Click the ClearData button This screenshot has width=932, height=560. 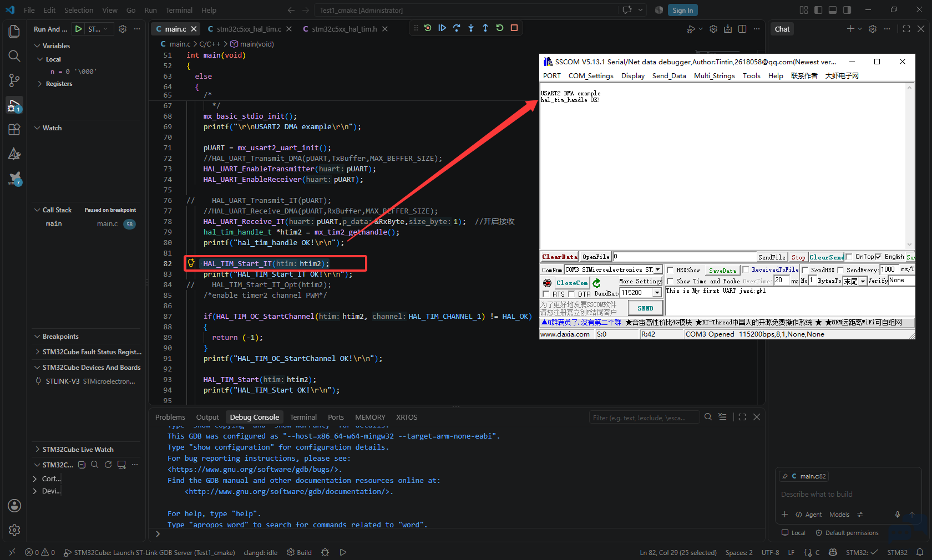(559, 257)
